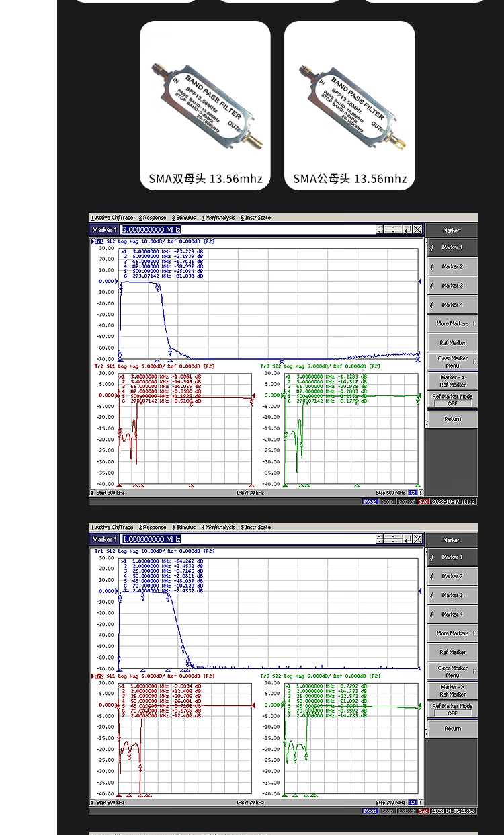Toggle Ref Marker Mode OFF in 2022-10-17 analyzer
This screenshot has width=504, height=835.
[x=452, y=399]
